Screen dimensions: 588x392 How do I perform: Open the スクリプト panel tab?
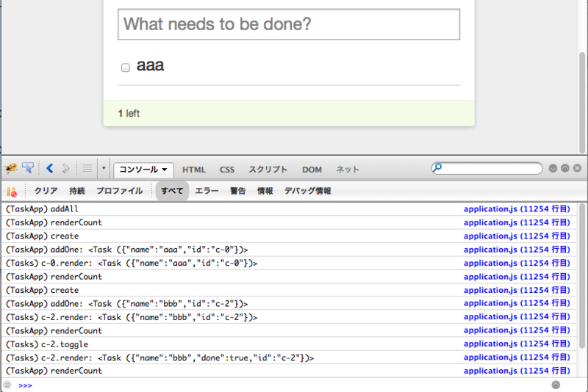tap(268, 170)
